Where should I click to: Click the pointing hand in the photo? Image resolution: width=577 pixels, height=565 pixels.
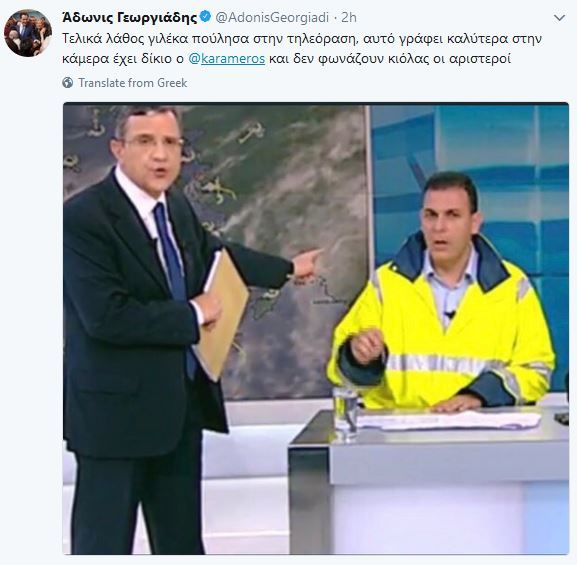pos(306,262)
